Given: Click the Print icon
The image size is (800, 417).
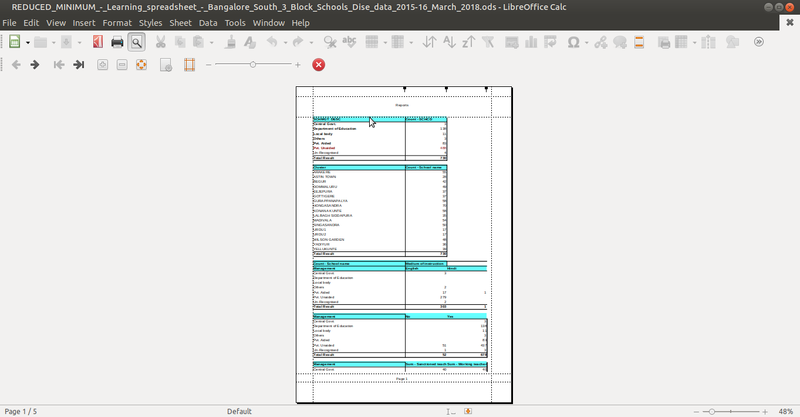Looking at the screenshot, I should click(x=117, y=42).
